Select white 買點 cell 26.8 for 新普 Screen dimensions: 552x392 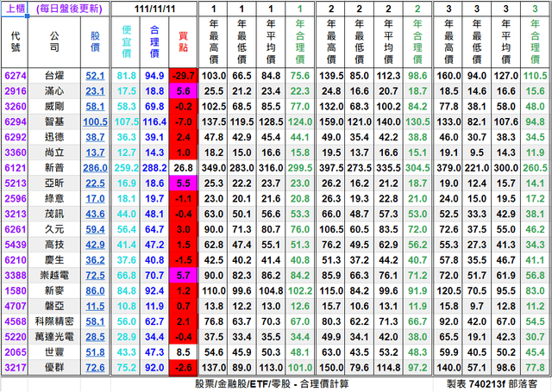183,168
